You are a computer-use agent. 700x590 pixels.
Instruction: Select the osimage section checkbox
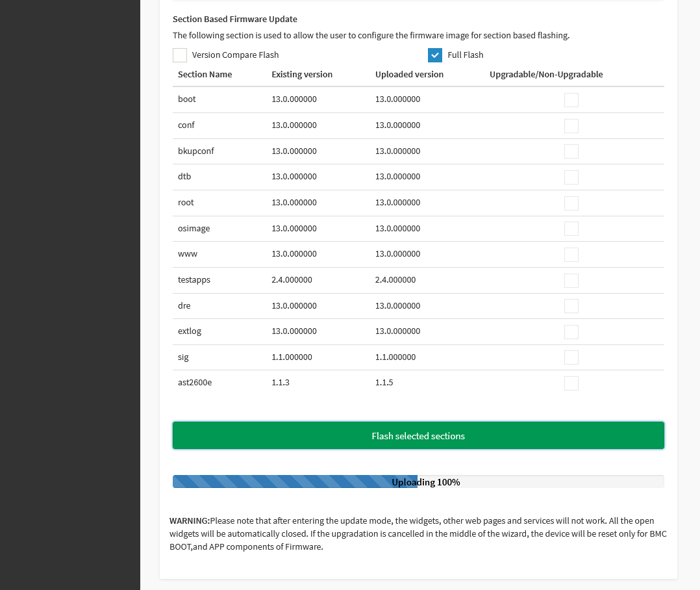[571, 229]
